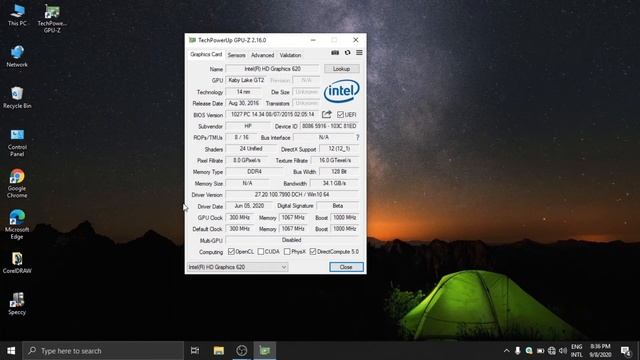Click the Release Date Aug 30, 2016 value

[244, 103]
